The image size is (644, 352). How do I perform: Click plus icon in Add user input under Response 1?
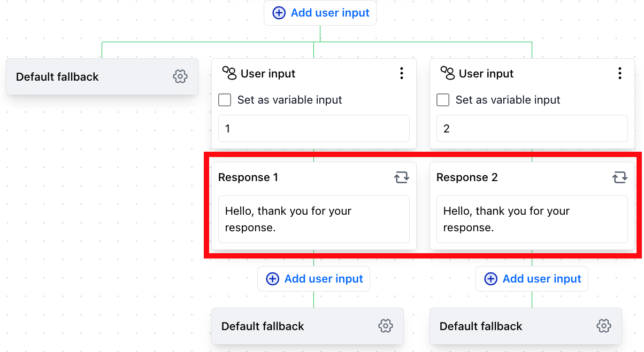coord(273,279)
